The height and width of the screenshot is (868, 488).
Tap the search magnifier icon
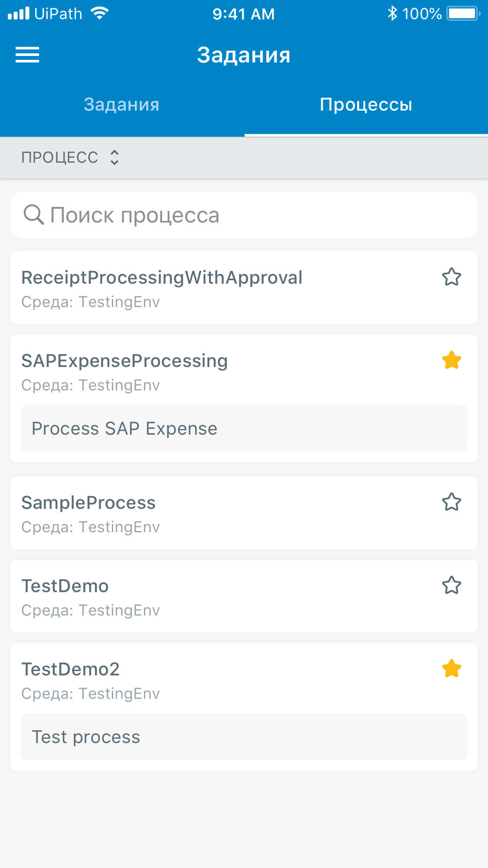[33, 215]
